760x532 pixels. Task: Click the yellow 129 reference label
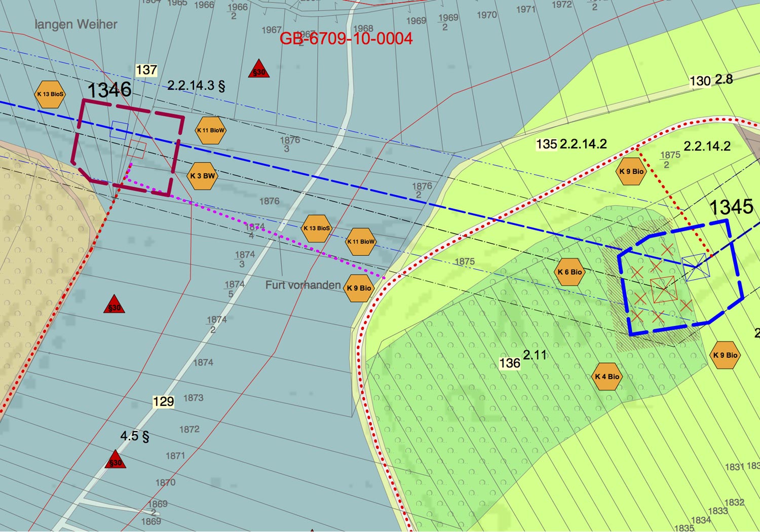(163, 402)
